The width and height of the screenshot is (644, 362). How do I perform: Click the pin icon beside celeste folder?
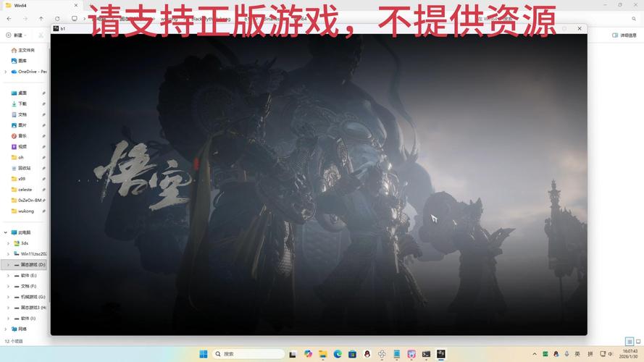pos(43,190)
